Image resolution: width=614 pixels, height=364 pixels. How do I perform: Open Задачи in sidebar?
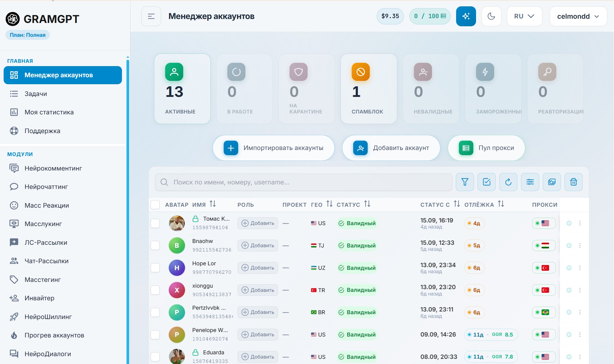click(63, 94)
